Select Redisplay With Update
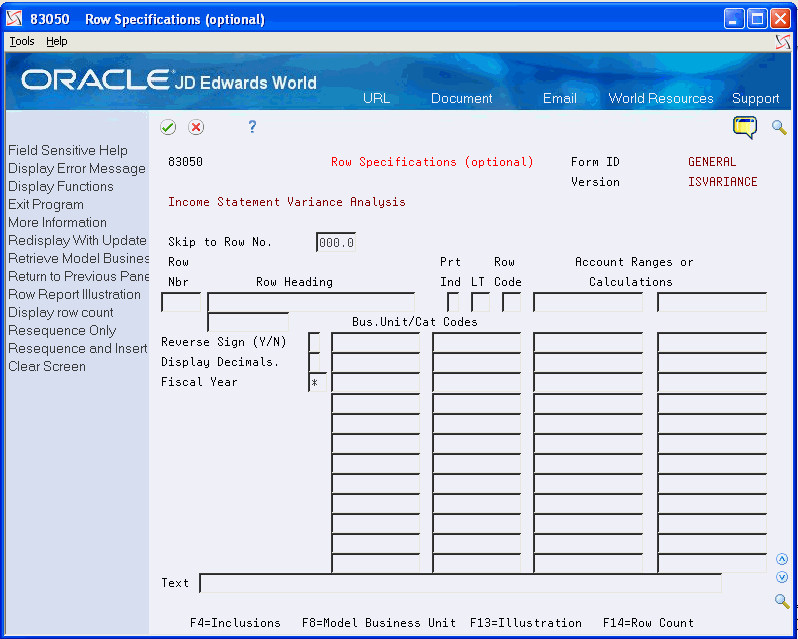The image size is (798, 639). coord(77,240)
